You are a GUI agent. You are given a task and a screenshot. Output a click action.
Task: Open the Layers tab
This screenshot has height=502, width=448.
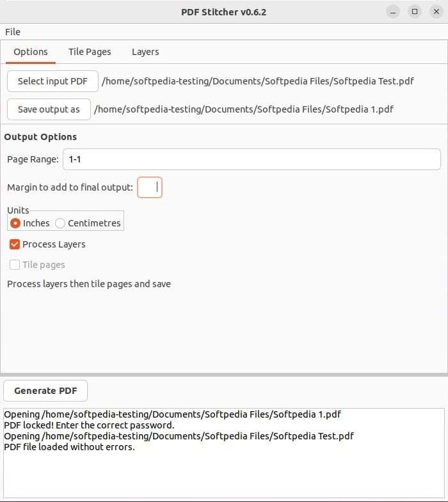[145, 52]
